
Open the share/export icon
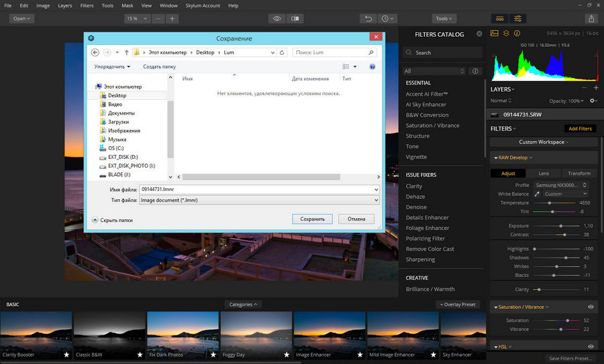pyautogui.click(x=591, y=19)
